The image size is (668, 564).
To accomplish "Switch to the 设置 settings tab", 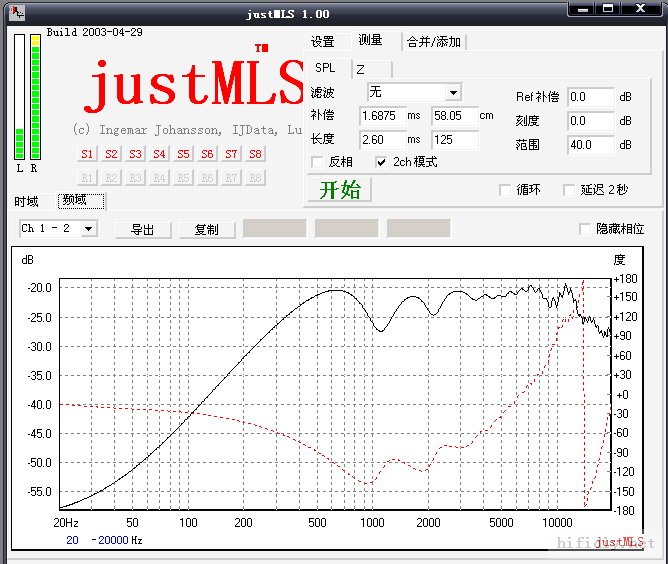I will 322,42.
